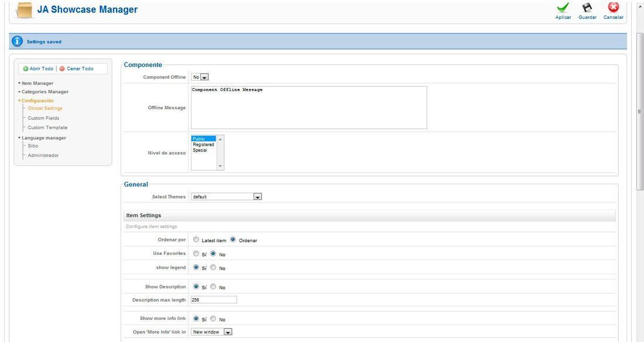This screenshot has height=342, width=644.
Task: Choose Latest item for Ordenar por
Action: tap(196, 240)
